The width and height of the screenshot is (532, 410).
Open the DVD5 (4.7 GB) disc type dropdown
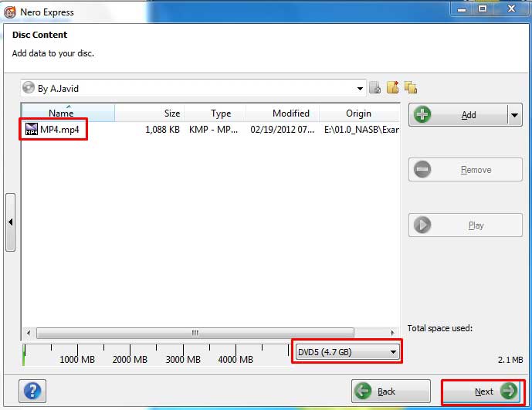[347, 351]
